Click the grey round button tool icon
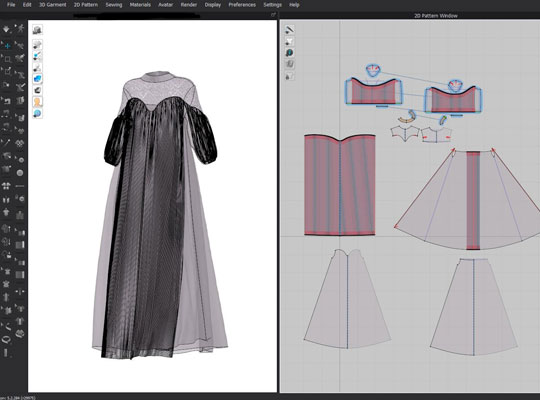 (x=20, y=173)
